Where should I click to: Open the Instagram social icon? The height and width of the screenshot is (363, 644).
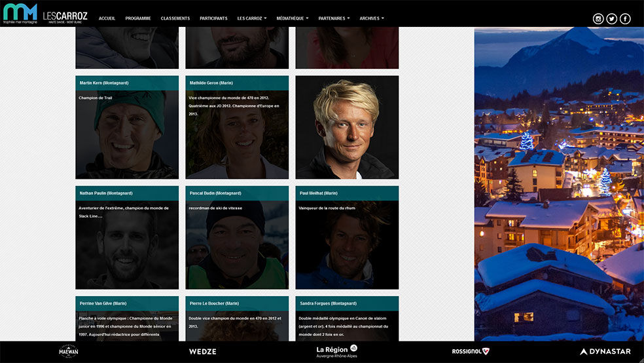click(x=598, y=19)
